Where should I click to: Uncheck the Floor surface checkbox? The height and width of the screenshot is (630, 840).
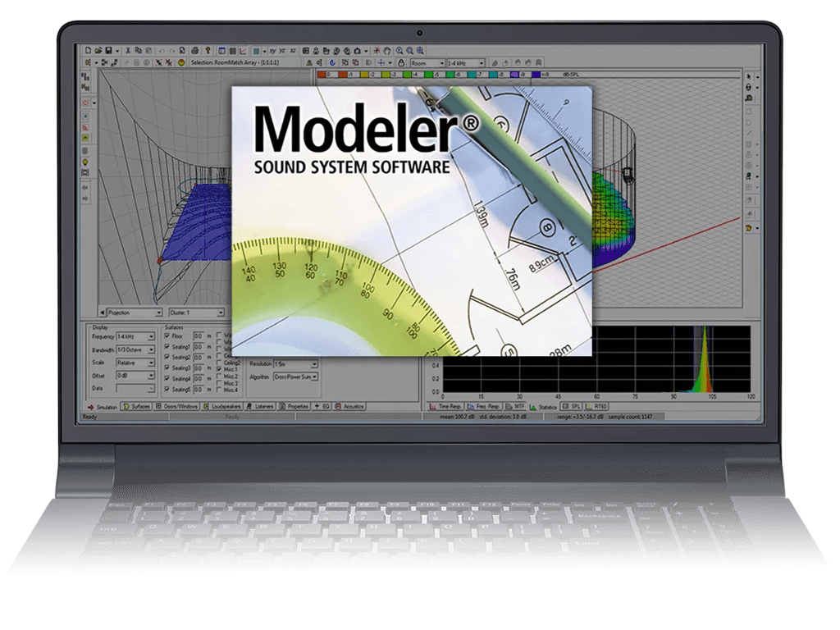(167, 336)
